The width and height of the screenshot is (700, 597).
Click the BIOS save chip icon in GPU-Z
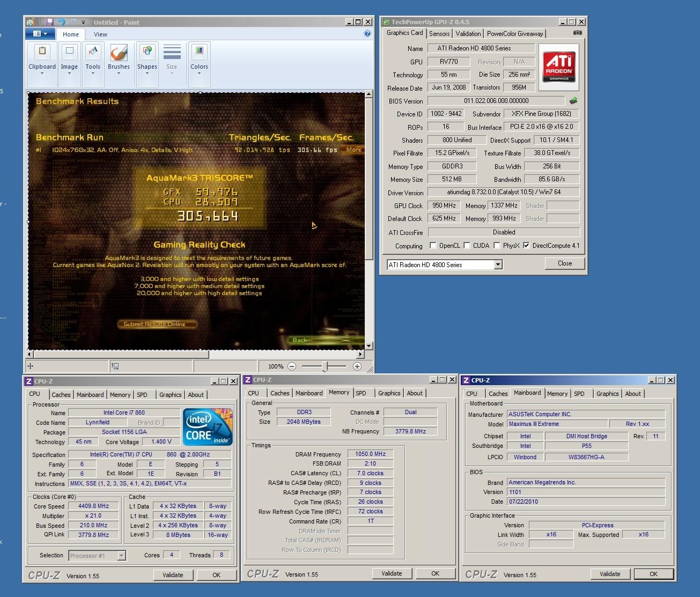pyautogui.click(x=573, y=100)
